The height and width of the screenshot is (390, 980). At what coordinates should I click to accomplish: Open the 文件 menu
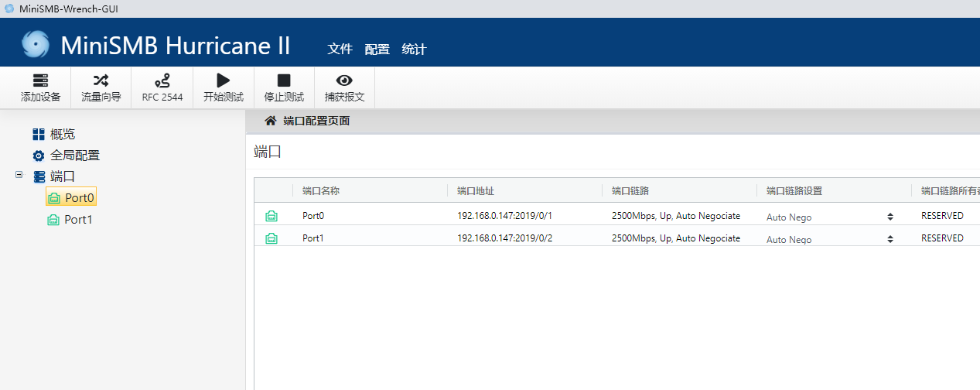pyautogui.click(x=340, y=49)
